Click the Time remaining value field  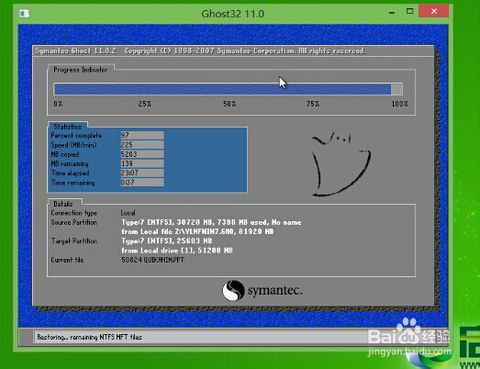tap(142, 182)
